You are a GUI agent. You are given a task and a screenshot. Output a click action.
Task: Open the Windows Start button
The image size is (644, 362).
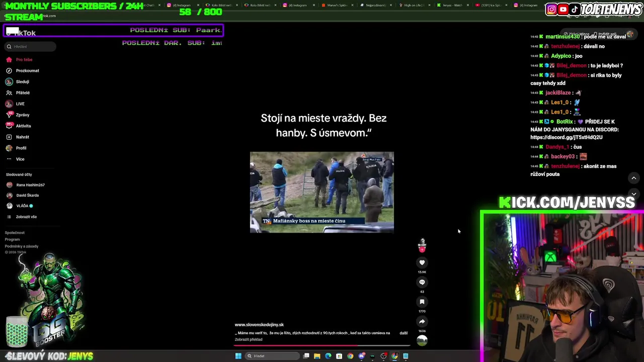(238, 356)
